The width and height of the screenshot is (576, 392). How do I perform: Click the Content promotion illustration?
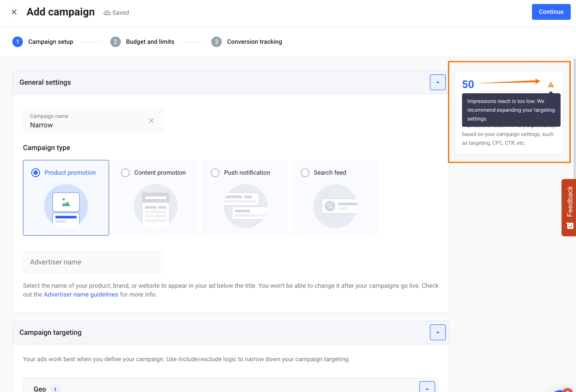point(156,206)
